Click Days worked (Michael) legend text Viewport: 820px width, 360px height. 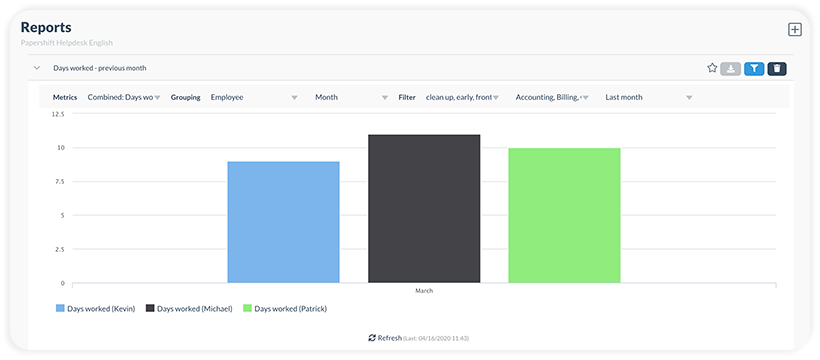tap(195, 309)
